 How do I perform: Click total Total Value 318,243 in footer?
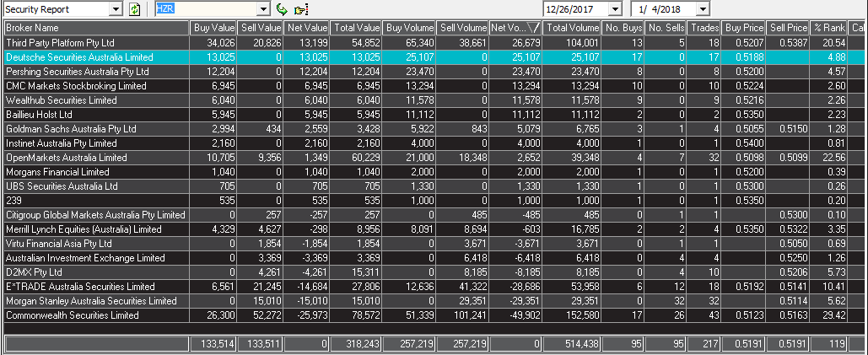point(355,343)
